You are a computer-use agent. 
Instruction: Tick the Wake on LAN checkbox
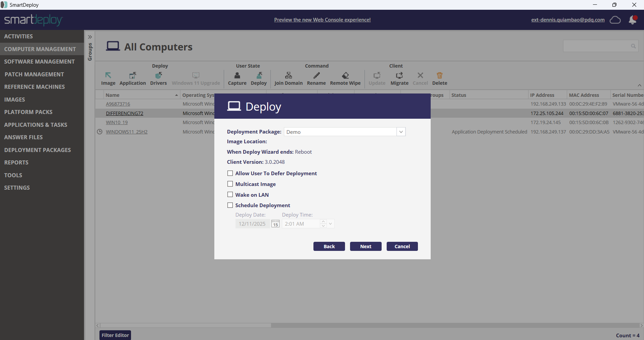230,195
